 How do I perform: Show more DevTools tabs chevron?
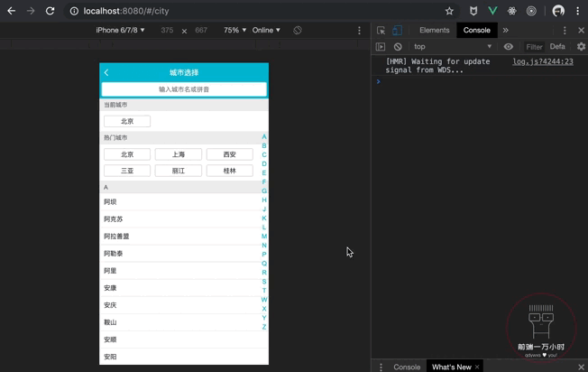tap(506, 31)
